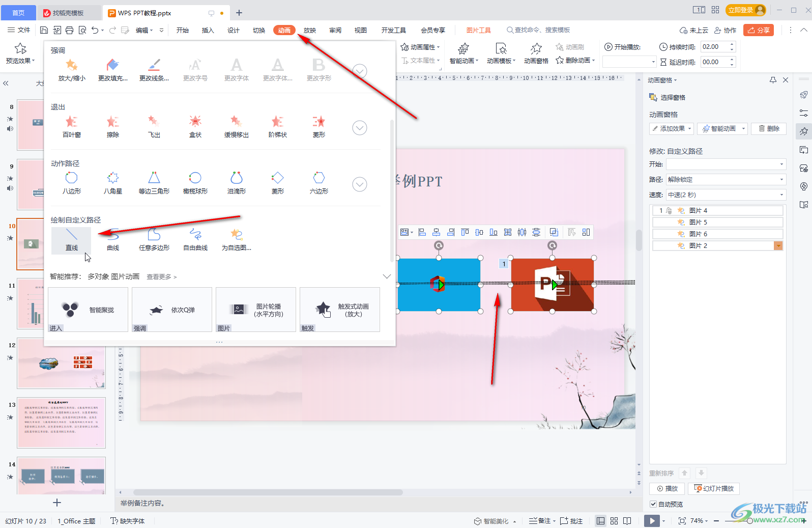Apply the 百叶窗 exit effect

[x=71, y=127]
